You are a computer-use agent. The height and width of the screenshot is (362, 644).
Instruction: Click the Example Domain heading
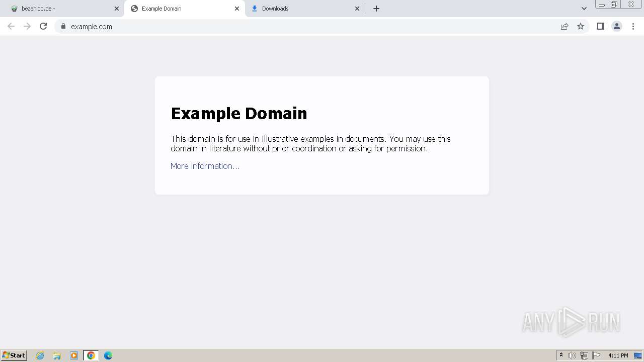[239, 114]
